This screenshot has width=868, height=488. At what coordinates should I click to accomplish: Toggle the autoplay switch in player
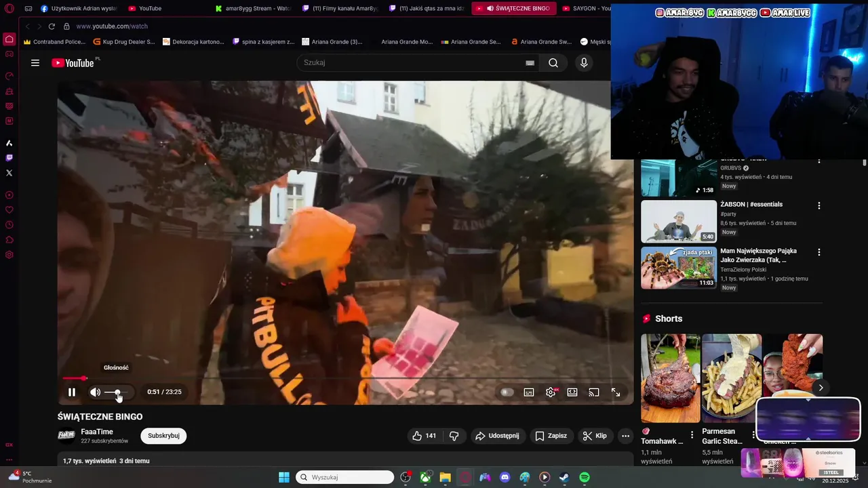pos(507,392)
